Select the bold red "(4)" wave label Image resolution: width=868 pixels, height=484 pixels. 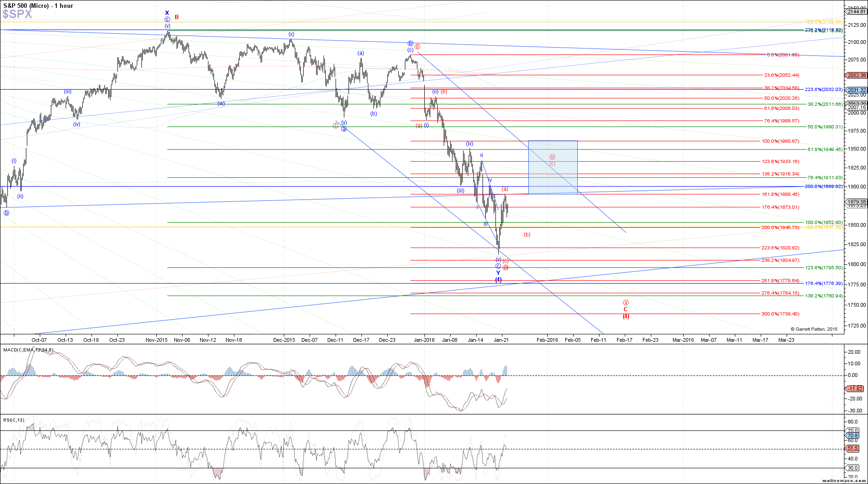coord(626,316)
